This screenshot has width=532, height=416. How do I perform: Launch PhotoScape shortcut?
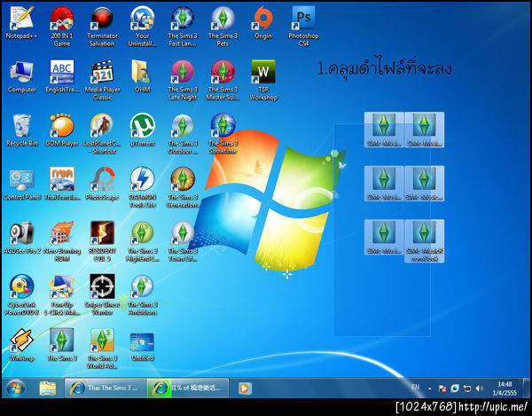click(x=102, y=184)
